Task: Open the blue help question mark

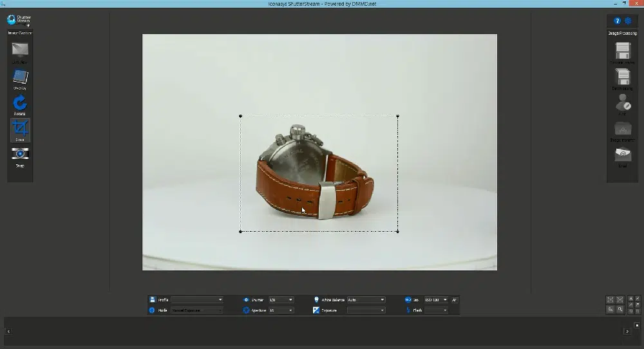Action: 617,21
